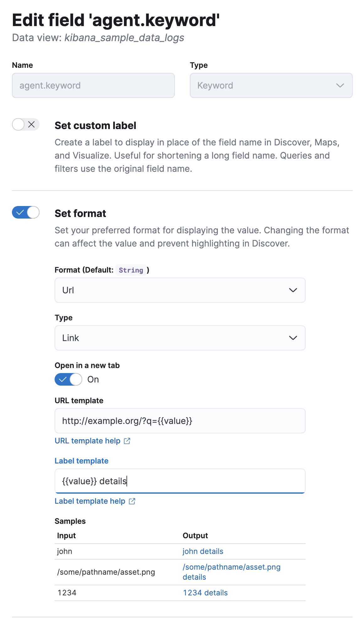Image resolution: width=364 pixels, height=618 pixels.
Task: Open the Type dropdown showing Link
Action: pos(180,338)
